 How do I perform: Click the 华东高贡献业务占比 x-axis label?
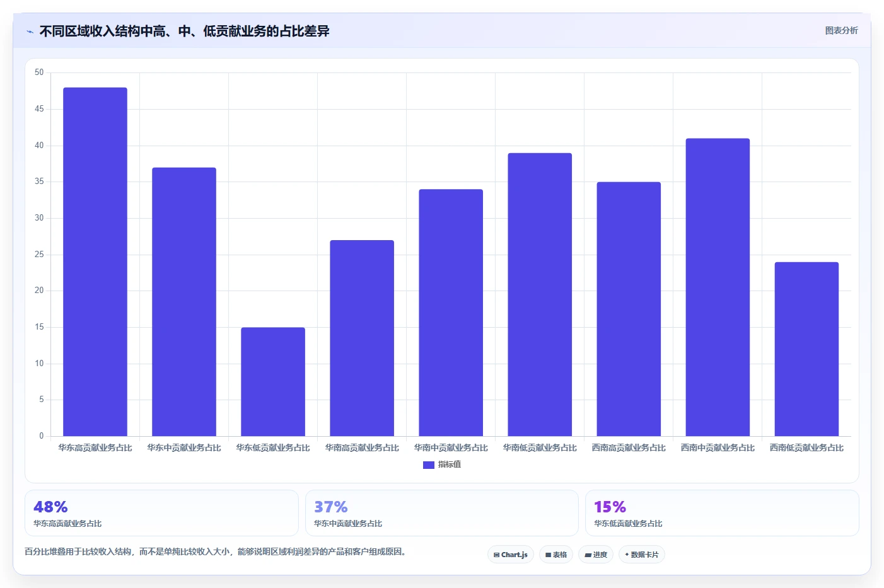[x=95, y=448]
